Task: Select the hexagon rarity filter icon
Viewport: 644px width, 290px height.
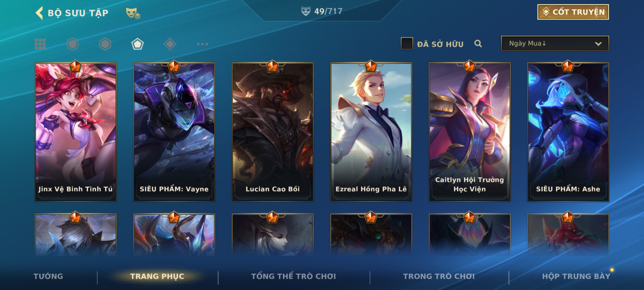Action: (105, 44)
